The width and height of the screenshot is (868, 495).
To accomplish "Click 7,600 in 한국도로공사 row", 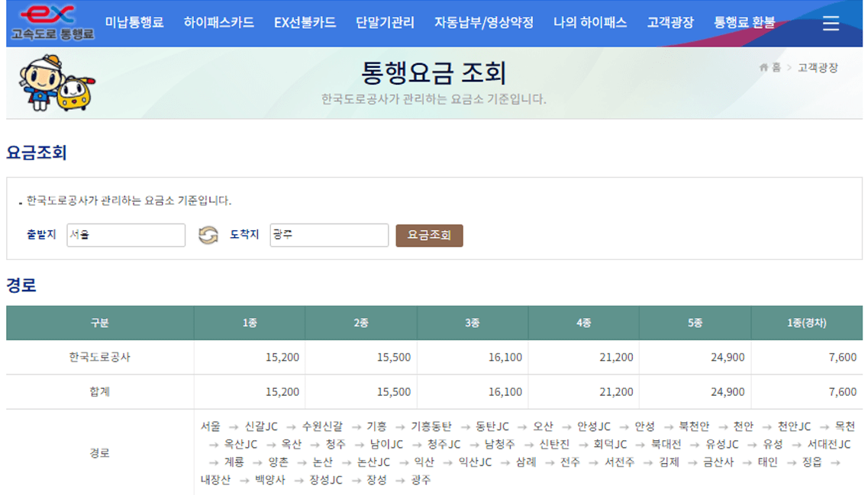I will coord(843,357).
